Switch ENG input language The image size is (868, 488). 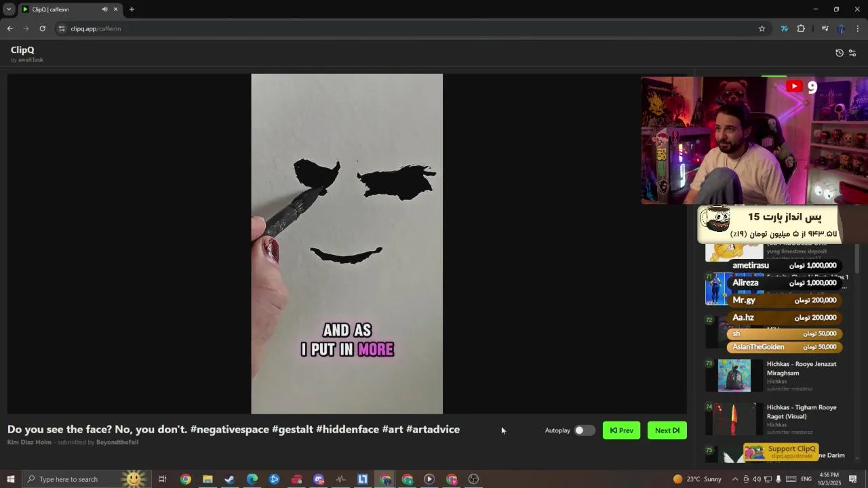[x=806, y=479]
